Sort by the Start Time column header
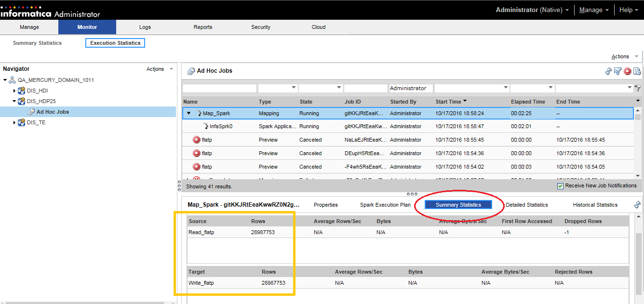The height and width of the screenshot is (304, 644). coord(448,102)
